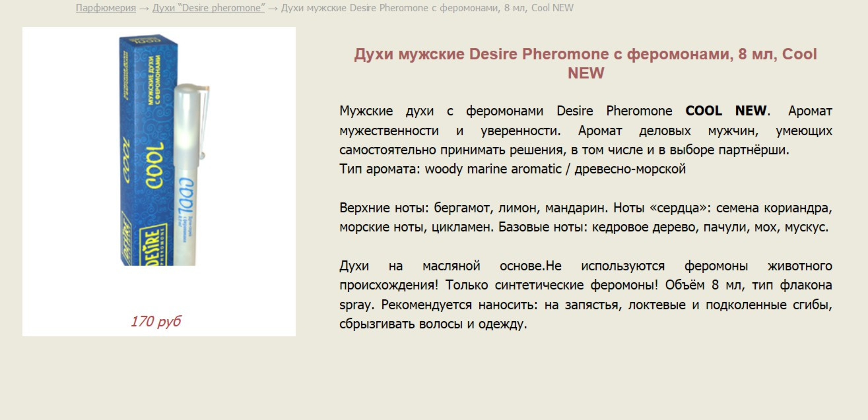Viewport: 868px width, 420px height.
Task: Click the product title heading Духи мужские Desire Pheromone
Action: tap(585, 63)
